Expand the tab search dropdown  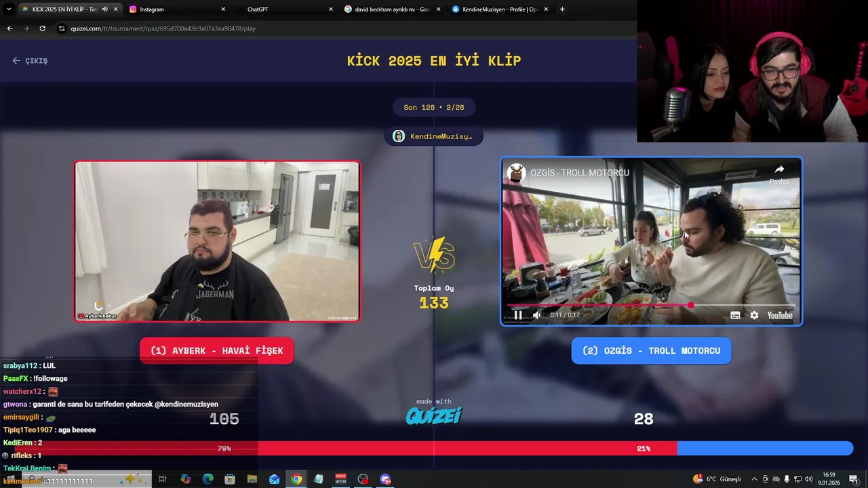8,9
